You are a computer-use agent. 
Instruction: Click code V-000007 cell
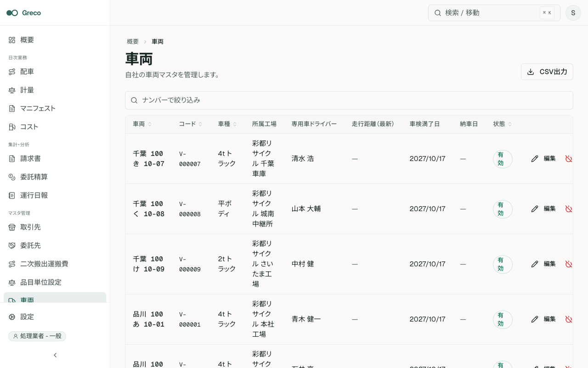click(190, 159)
